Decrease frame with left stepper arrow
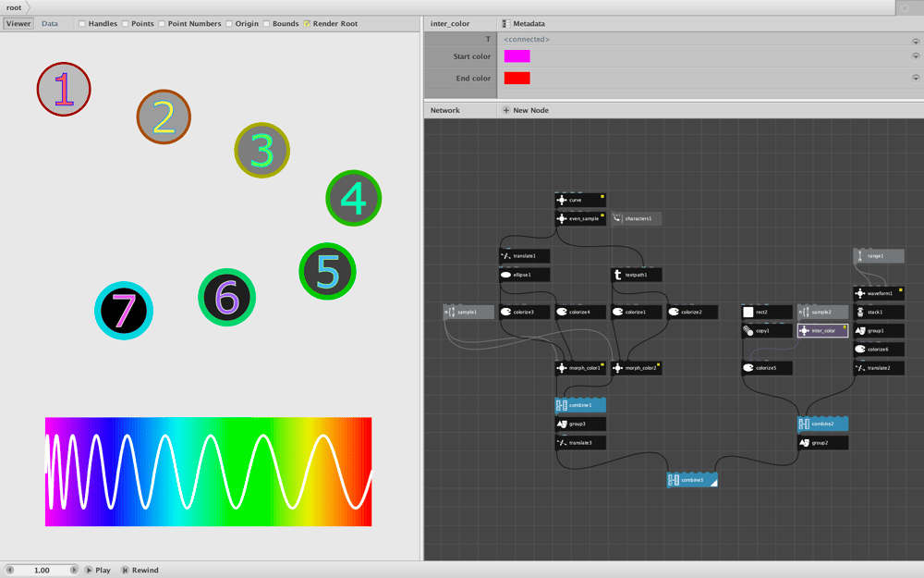924x578 pixels. pos(9,571)
